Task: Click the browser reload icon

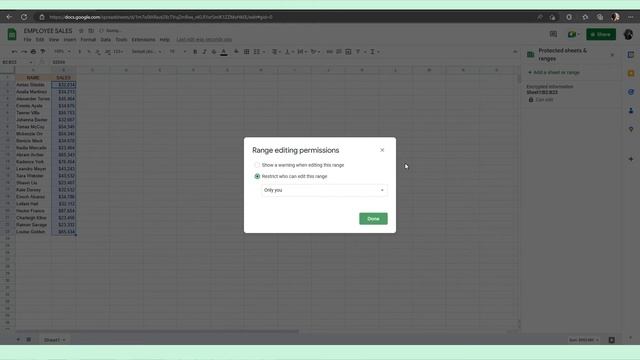Action: pyautogui.click(x=24, y=17)
